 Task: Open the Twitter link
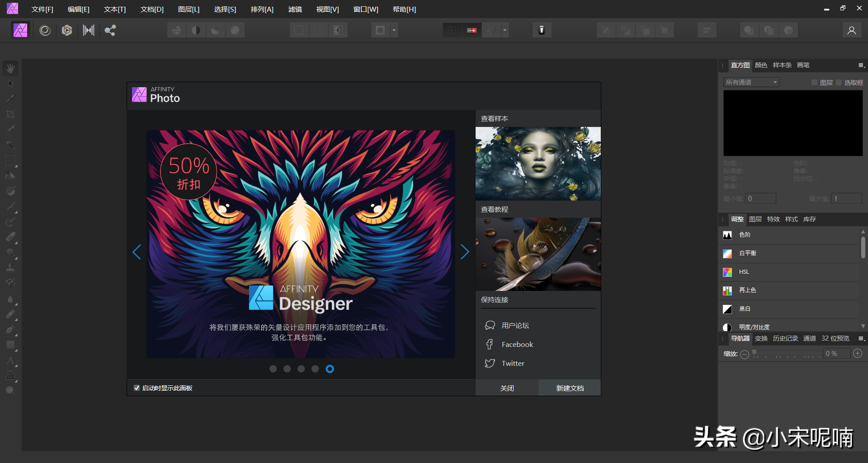pos(505,363)
